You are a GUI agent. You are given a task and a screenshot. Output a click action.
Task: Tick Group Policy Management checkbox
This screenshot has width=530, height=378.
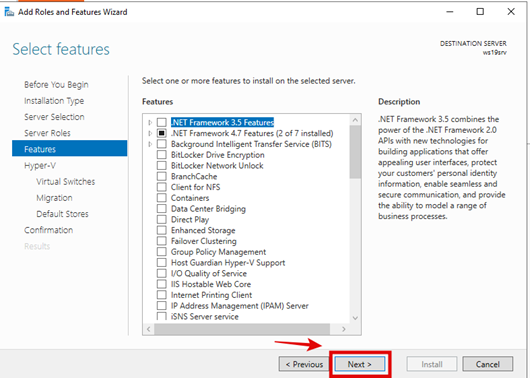point(162,252)
